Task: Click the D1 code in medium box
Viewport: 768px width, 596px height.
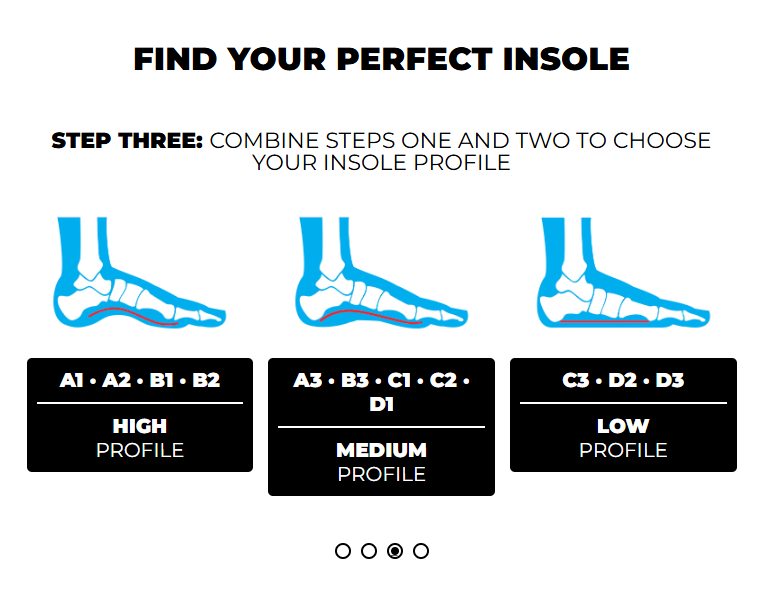Action: 382,404
